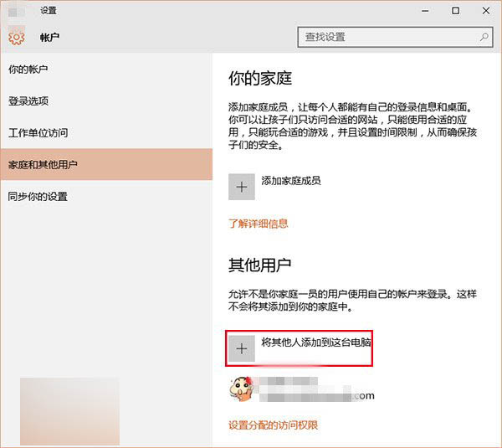Image resolution: width=502 pixels, height=448 pixels.
Task: Open the 设置分配的访问权限 link
Action: (x=273, y=425)
